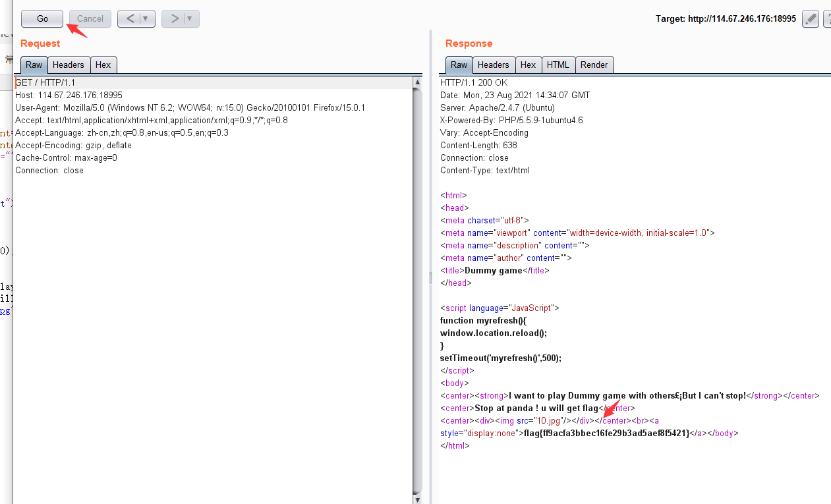Viewport: 831px width, 504px height.
Task: Open the Response Render tab
Action: [594, 65]
